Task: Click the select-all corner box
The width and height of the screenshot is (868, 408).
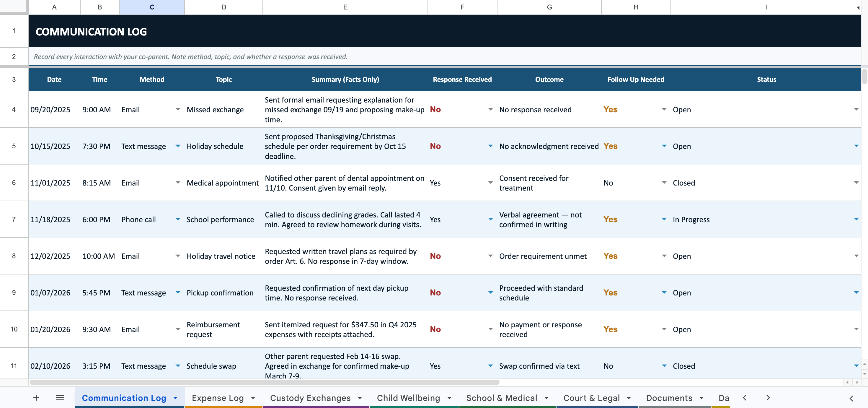Action: pos(13,6)
